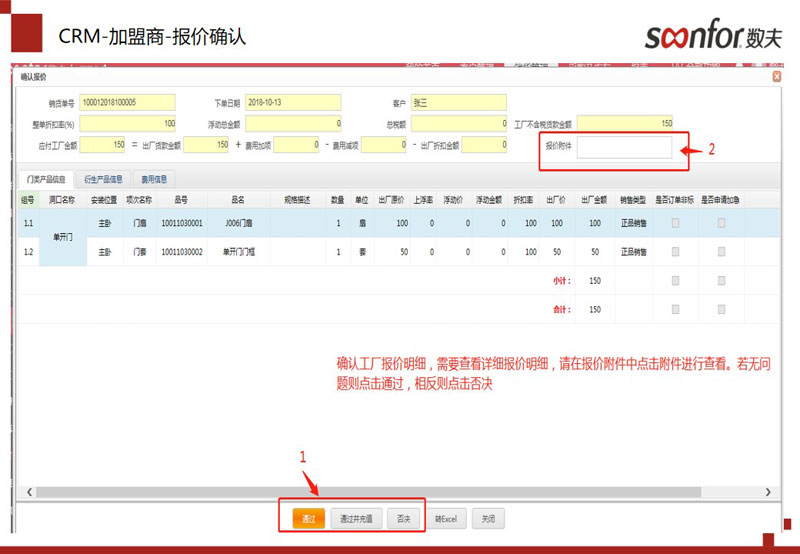Click the 下单日期 date field
The width and height of the screenshot is (800, 554).
coord(292,102)
